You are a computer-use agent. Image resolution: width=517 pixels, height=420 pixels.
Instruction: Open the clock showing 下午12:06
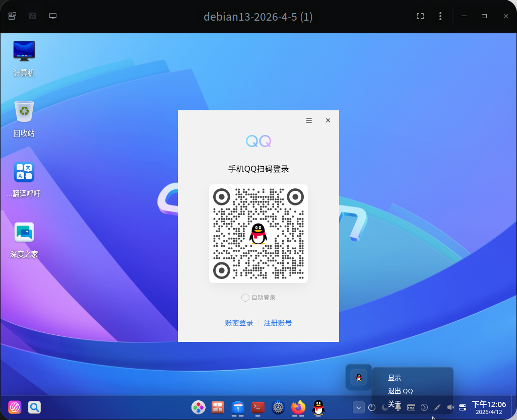(x=489, y=407)
